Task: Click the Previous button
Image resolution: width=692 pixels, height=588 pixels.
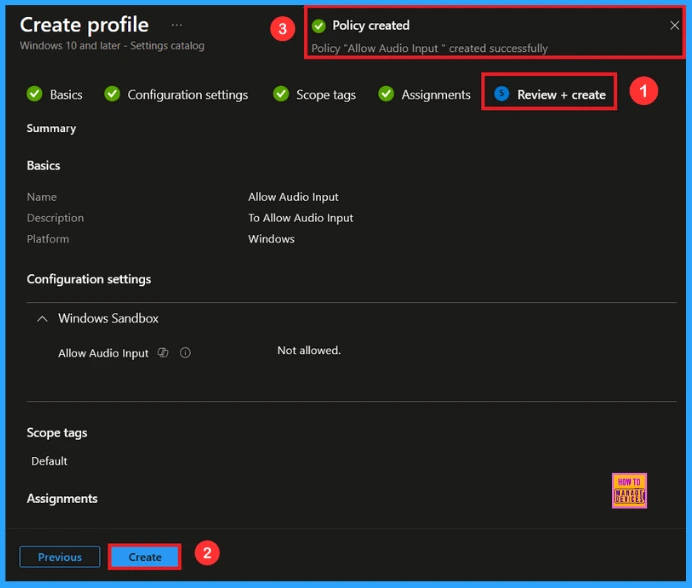Action: (x=60, y=557)
